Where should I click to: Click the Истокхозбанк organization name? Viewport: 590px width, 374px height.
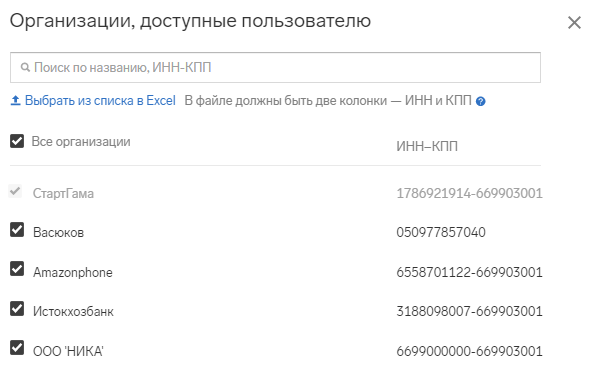73,312
